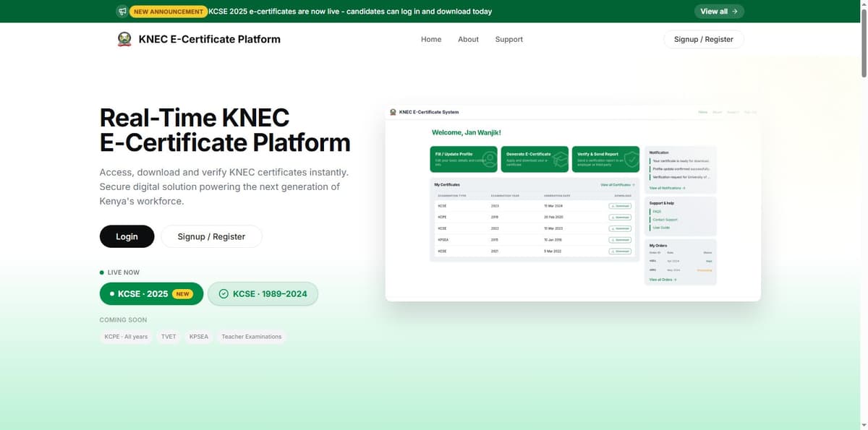Select the KCSE · 1989–2024 pill

[263, 293]
